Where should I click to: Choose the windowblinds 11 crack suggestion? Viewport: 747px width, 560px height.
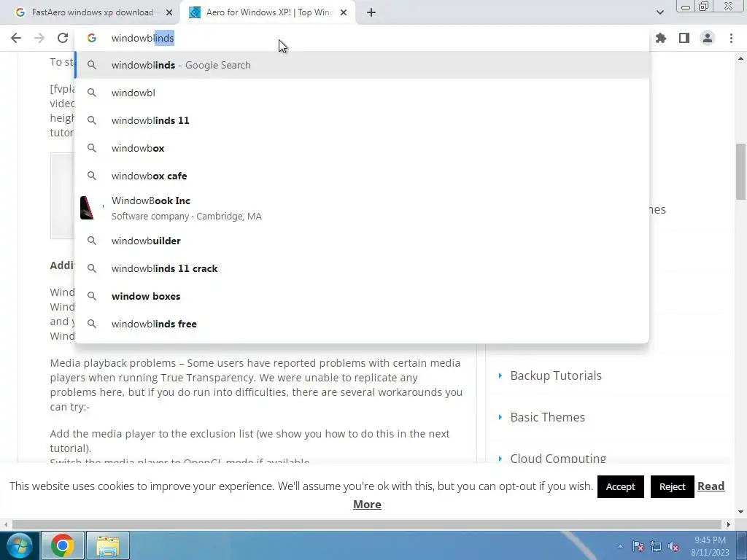[362, 268]
